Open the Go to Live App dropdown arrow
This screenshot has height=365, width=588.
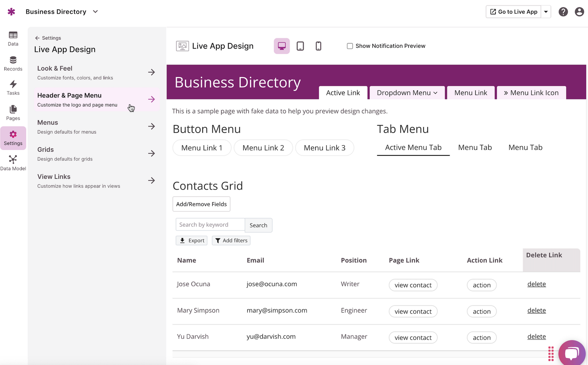pyautogui.click(x=546, y=12)
